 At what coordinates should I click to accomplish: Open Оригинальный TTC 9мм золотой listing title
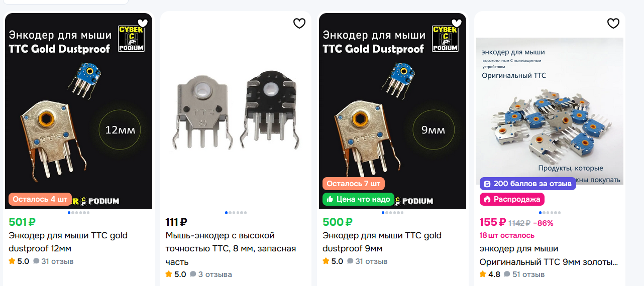549,255
